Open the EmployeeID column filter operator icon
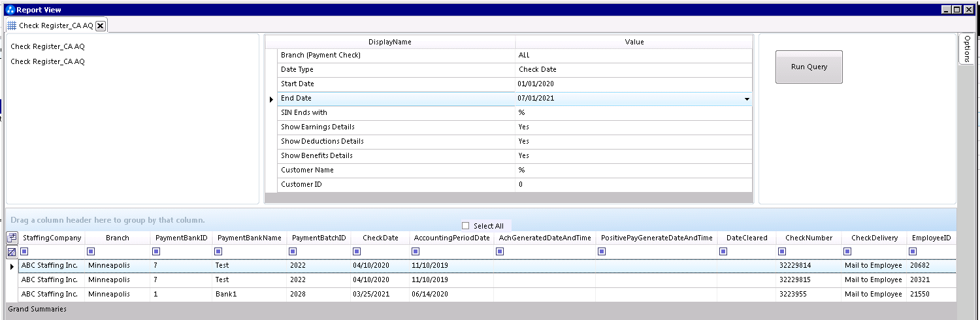Viewport: 980px width, 320px height. [913, 251]
